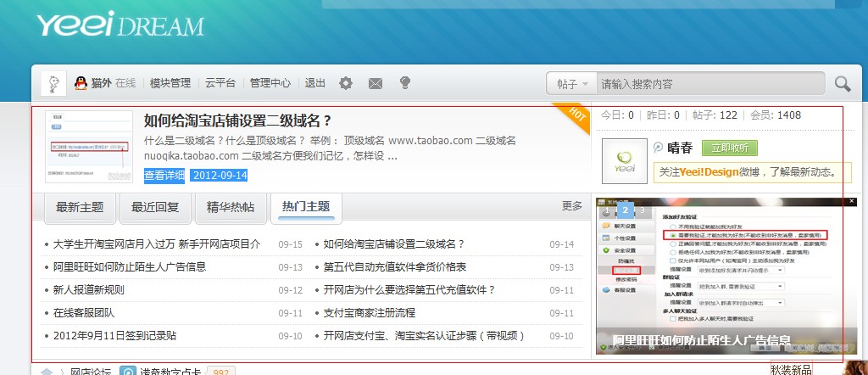Click the 秋装新品 ad label

click(x=792, y=369)
